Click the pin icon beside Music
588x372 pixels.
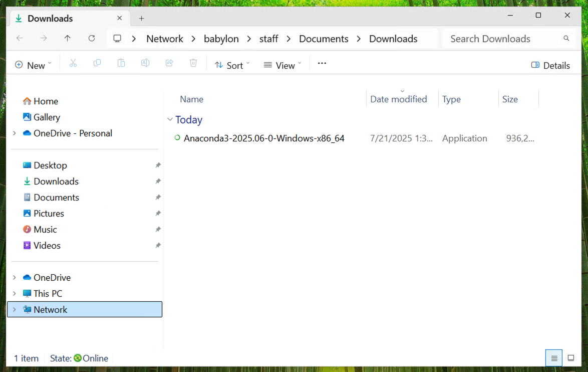point(158,229)
